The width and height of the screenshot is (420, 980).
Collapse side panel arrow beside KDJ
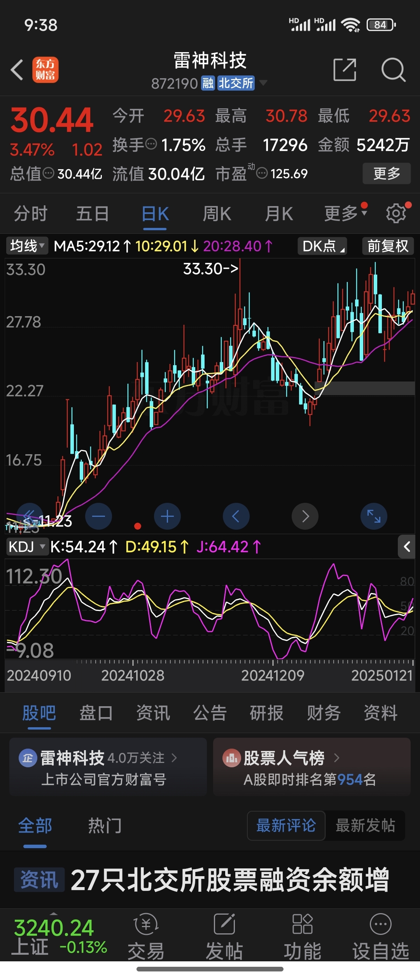tap(407, 547)
